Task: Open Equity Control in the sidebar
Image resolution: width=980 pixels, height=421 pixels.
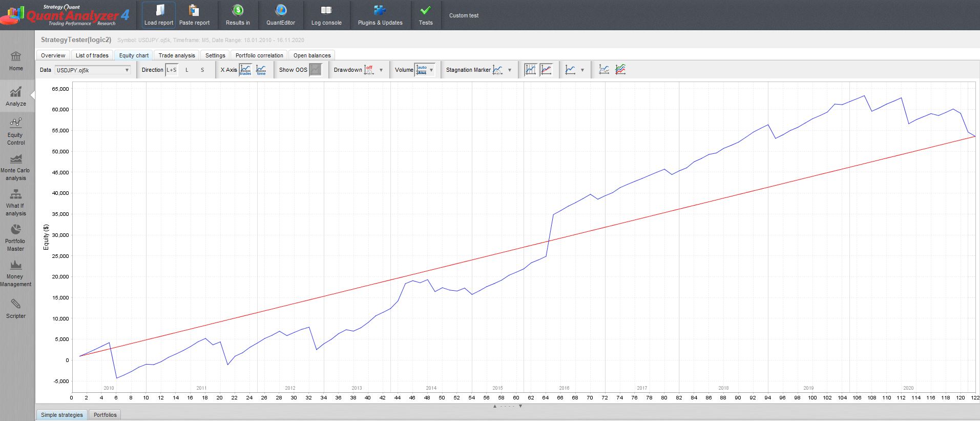Action: [16, 131]
